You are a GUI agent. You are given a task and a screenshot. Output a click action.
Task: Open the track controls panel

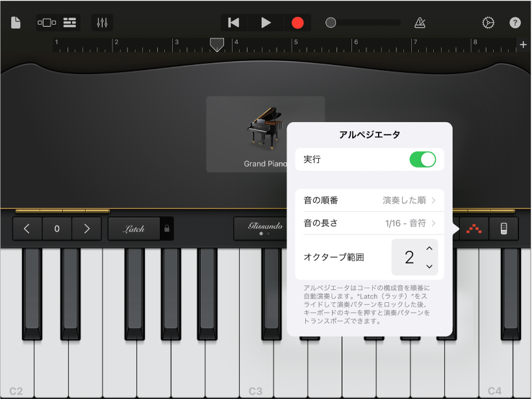point(101,22)
